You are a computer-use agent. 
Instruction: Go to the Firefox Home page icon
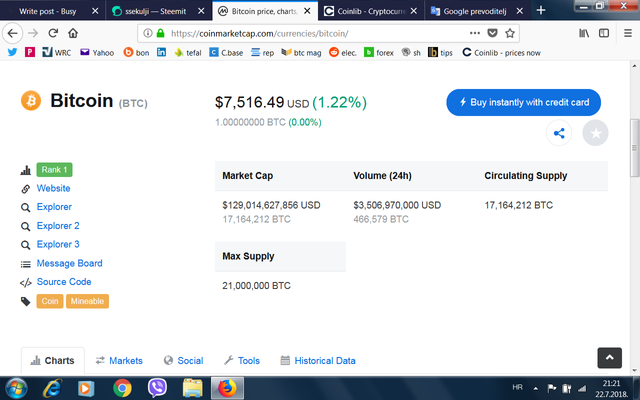[73, 33]
